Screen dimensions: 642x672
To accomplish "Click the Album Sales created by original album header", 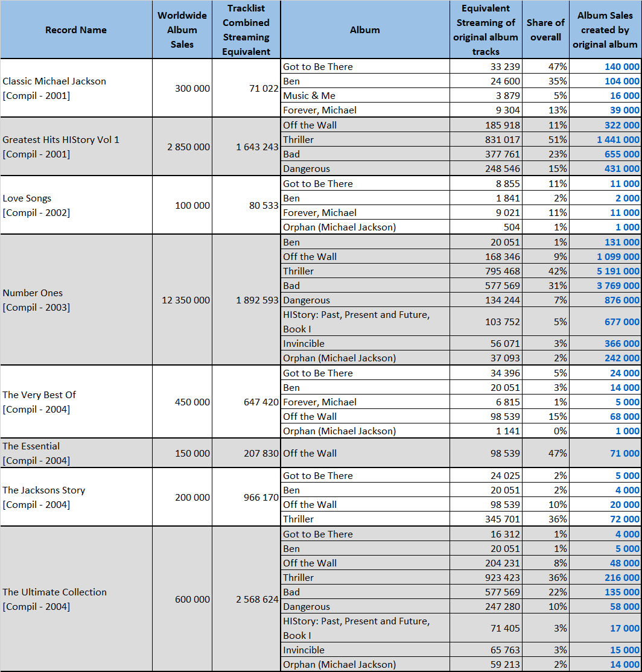I will [x=605, y=30].
